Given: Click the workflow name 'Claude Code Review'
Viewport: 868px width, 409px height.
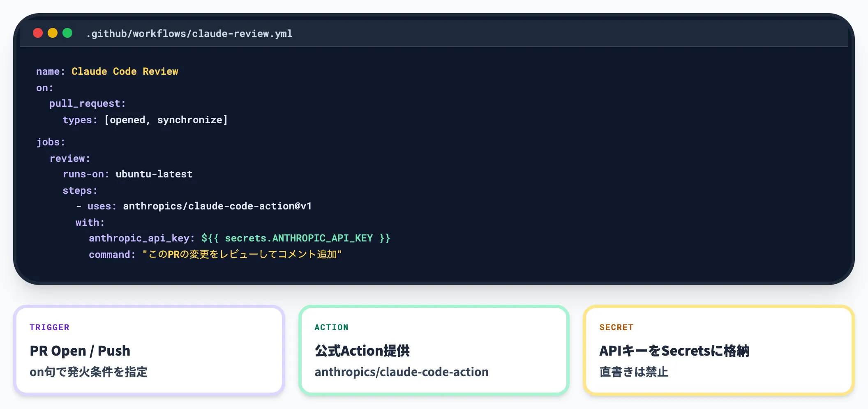Looking at the screenshot, I should pos(125,71).
